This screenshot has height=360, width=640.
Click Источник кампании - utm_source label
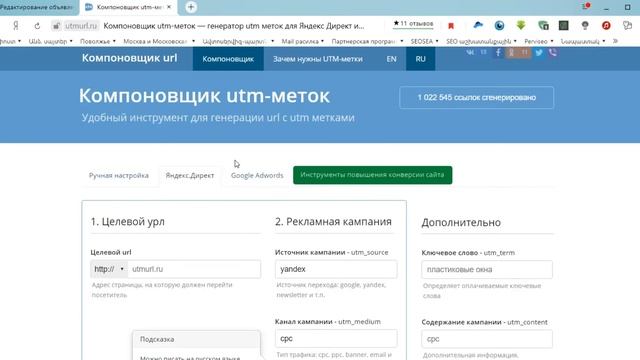[331, 252]
